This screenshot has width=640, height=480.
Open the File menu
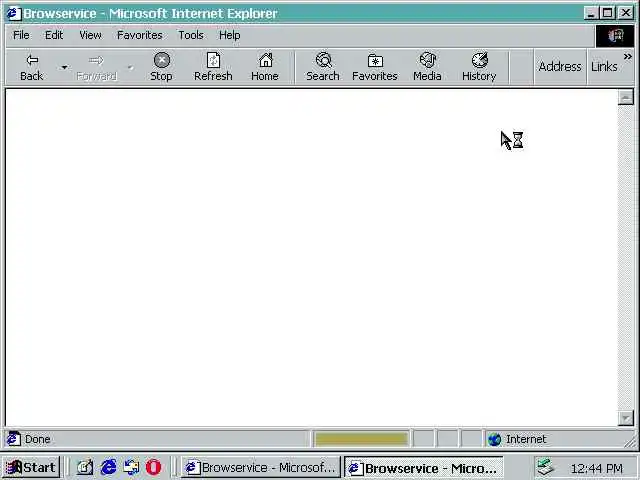[x=21, y=36]
